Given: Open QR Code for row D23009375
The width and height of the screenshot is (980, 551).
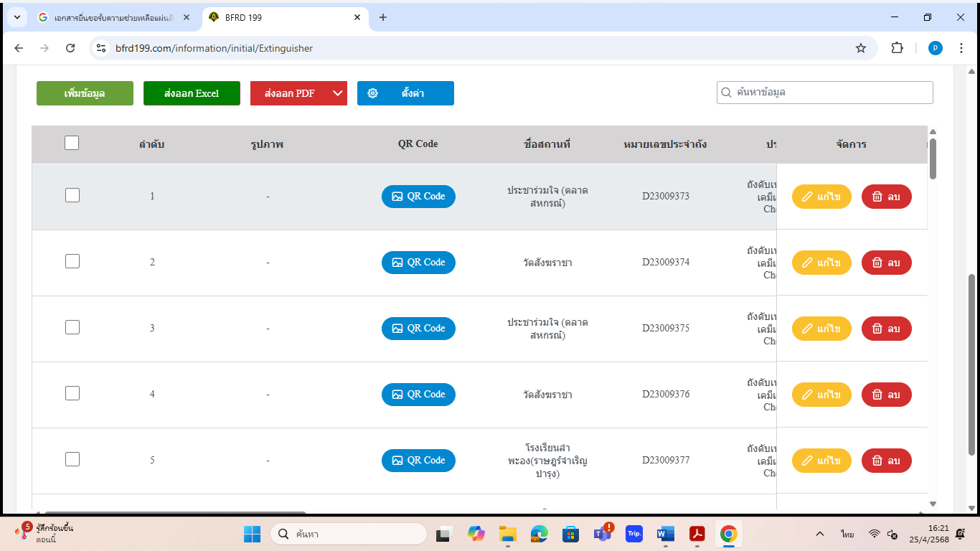Looking at the screenshot, I should [x=418, y=329].
